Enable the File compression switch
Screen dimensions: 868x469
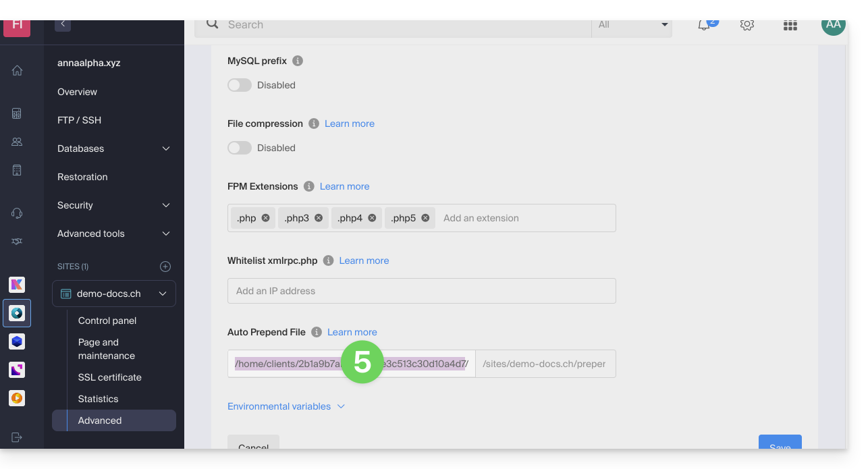240,148
